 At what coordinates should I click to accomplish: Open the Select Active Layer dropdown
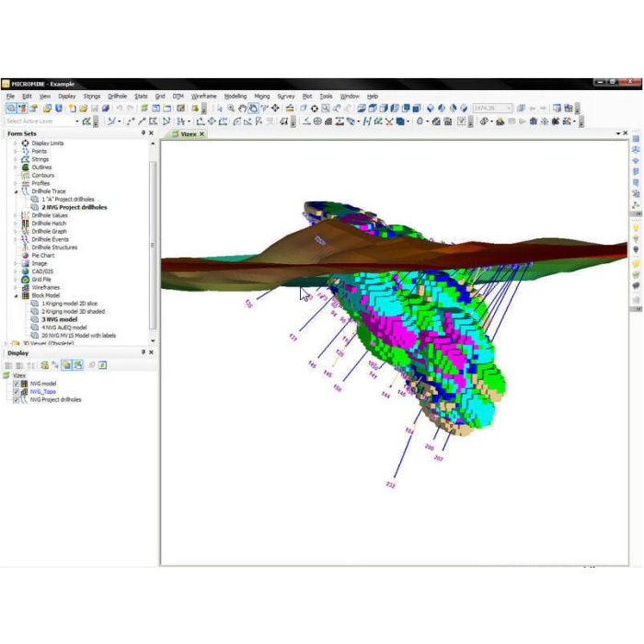(76, 121)
